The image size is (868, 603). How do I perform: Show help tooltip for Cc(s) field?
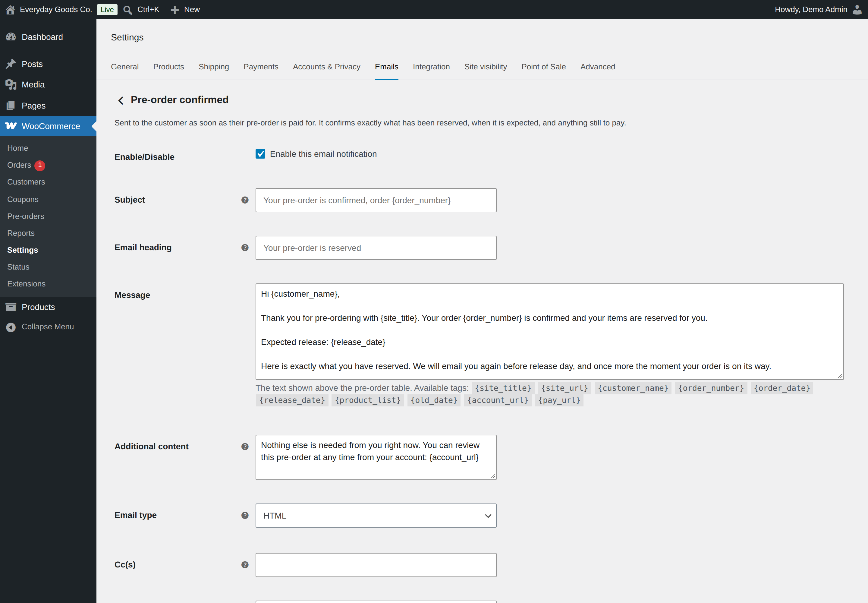(245, 564)
